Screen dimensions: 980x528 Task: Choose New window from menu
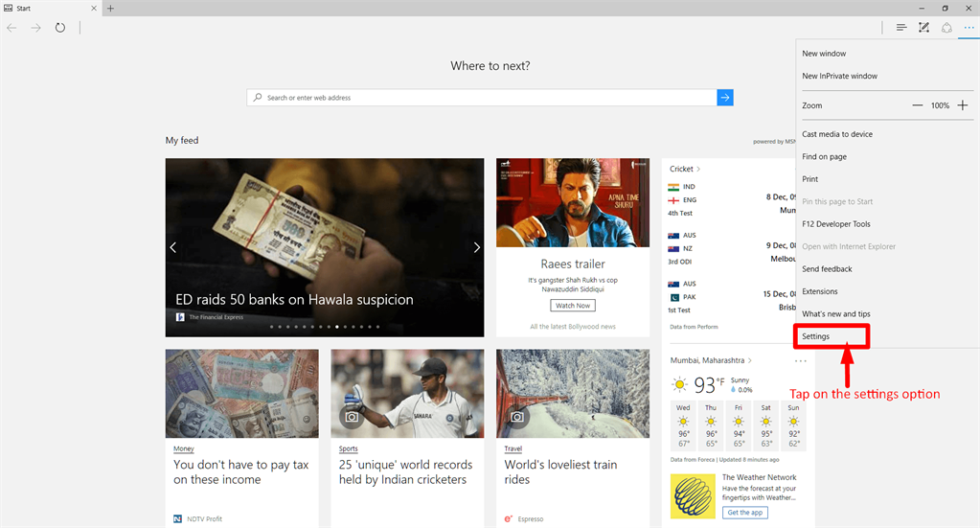pos(824,54)
